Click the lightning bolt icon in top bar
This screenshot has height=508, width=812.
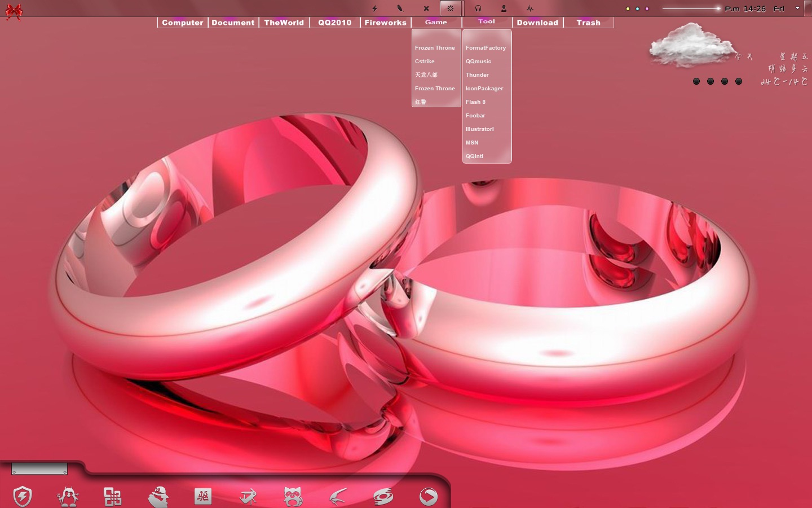click(374, 8)
